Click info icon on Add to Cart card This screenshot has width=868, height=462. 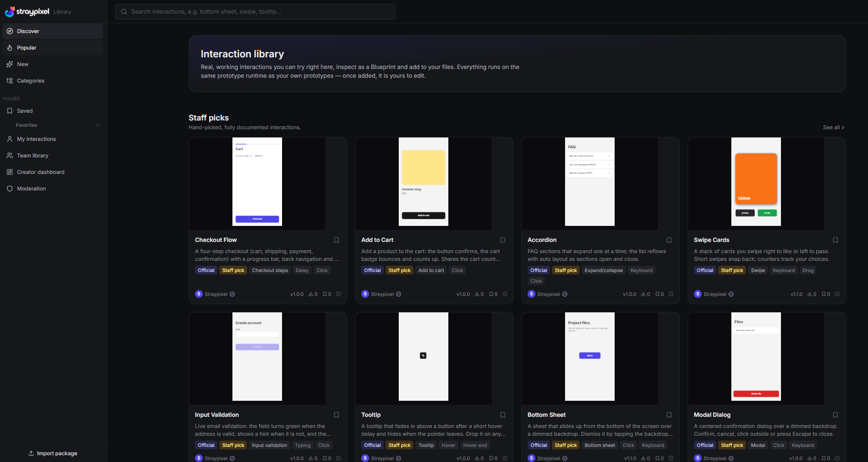point(505,294)
